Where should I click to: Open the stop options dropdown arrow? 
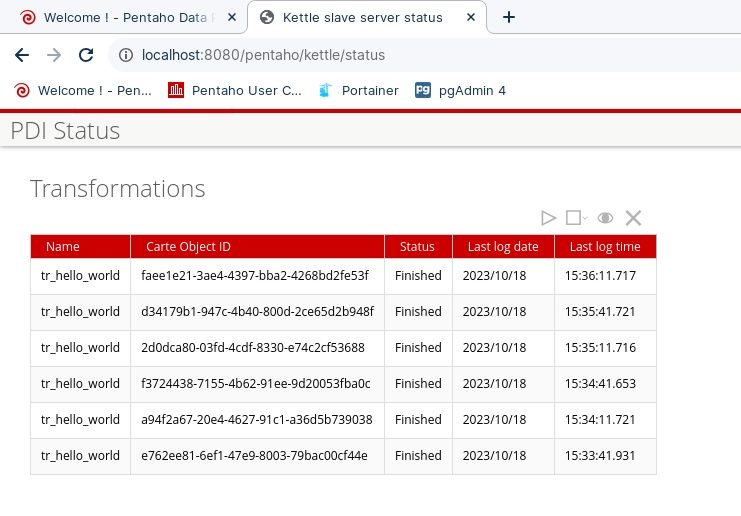pyautogui.click(x=585, y=218)
